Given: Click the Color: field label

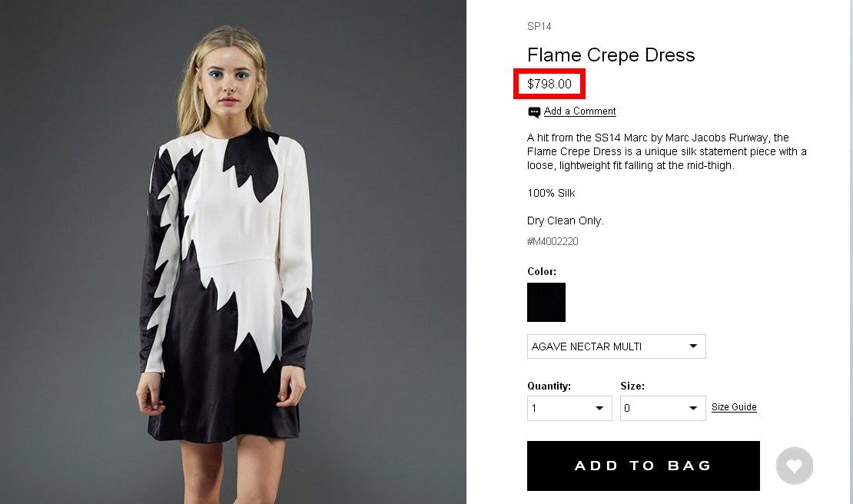Looking at the screenshot, I should [542, 271].
